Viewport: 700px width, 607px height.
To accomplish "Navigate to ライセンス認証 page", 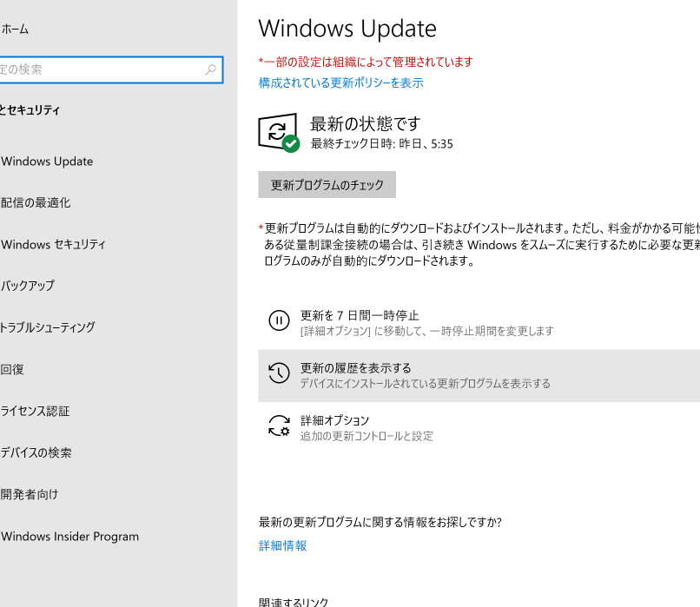I will [36, 412].
